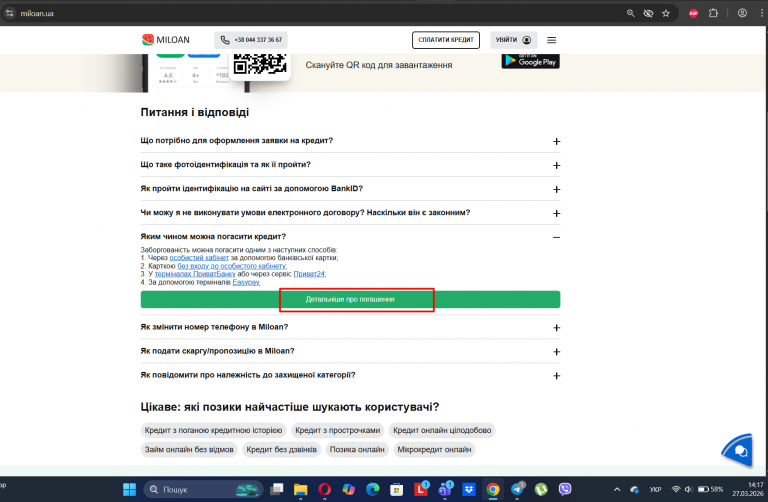Click the battery 58% indicator

tap(710, 489)
